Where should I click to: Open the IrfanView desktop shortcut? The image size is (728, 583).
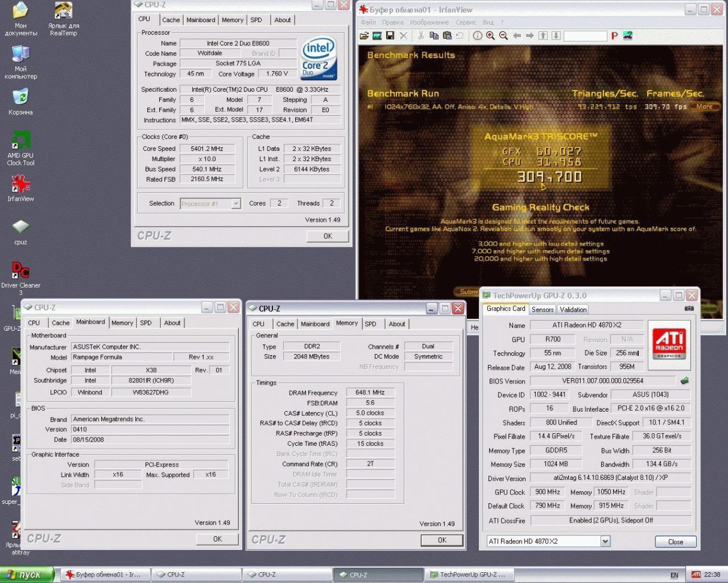[x=20, y=188]
